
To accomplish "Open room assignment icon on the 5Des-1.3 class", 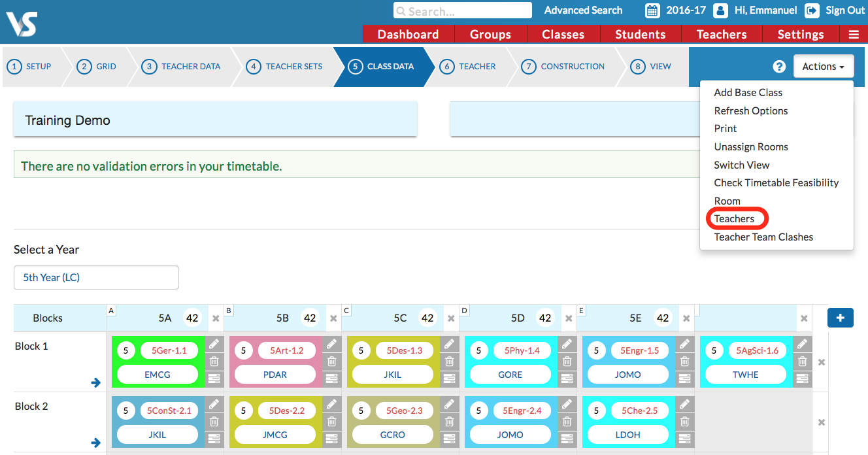I will [449, 379].
